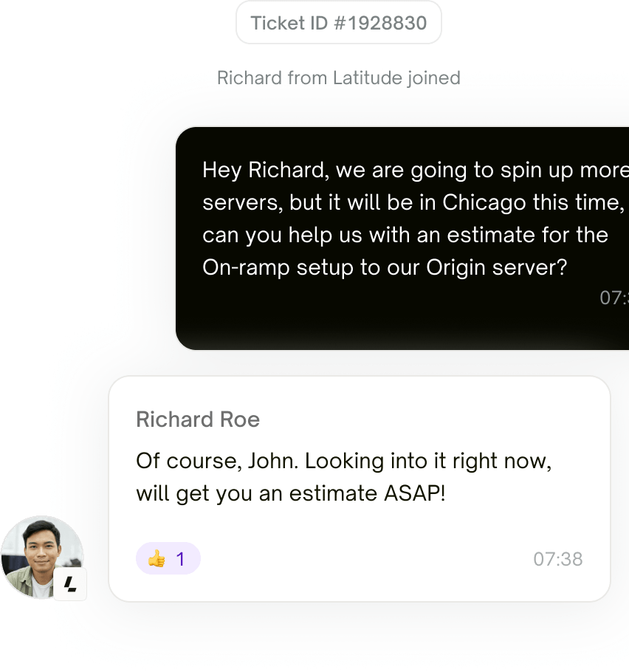Click the "Richard from Latitude joined" notice
This screenshot has width=629, height=672.
click(x=338, y=78)
